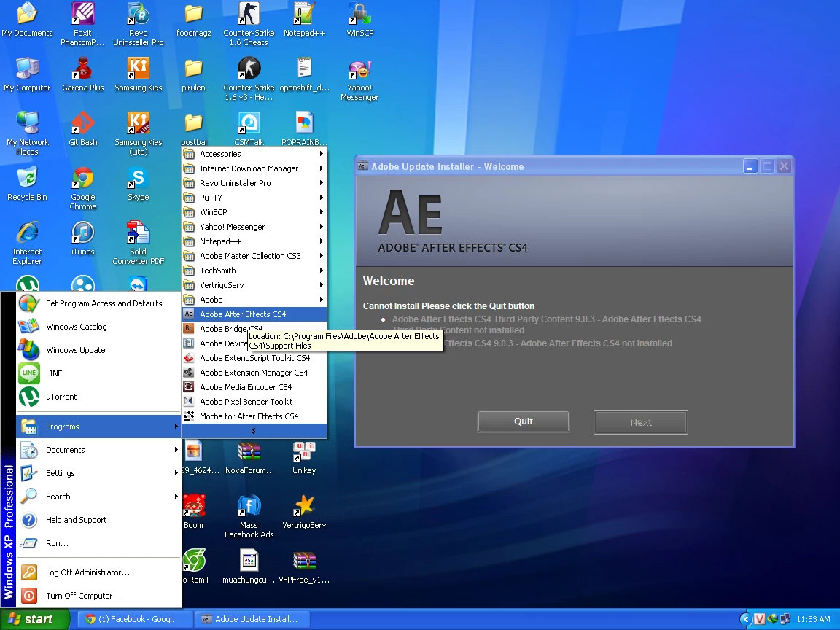The image size is (840, 630).
Task: Open Windows Update in Start menu
Action: (98, 350)
